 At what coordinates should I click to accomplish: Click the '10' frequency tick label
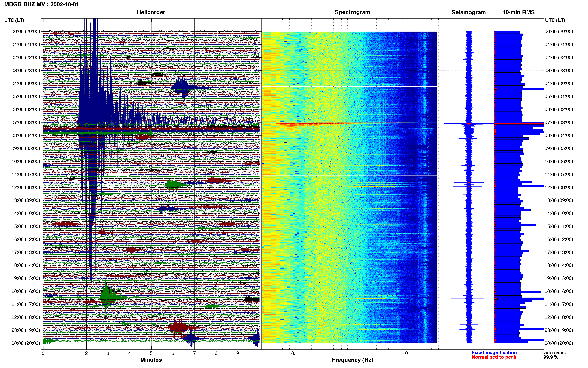(x=405, y=353)
